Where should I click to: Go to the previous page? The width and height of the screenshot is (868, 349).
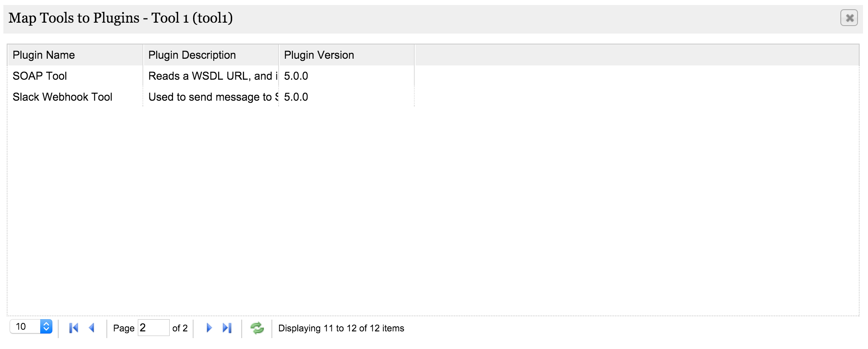pyautogui.click(x=92, y=328)
